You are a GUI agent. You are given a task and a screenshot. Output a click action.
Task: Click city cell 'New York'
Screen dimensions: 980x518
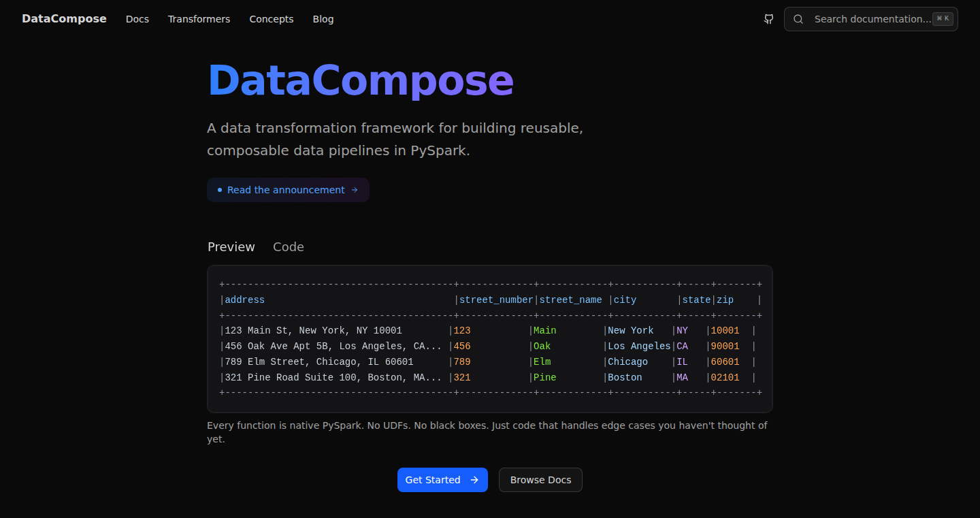pyautogui.click(x=631, y=331)
